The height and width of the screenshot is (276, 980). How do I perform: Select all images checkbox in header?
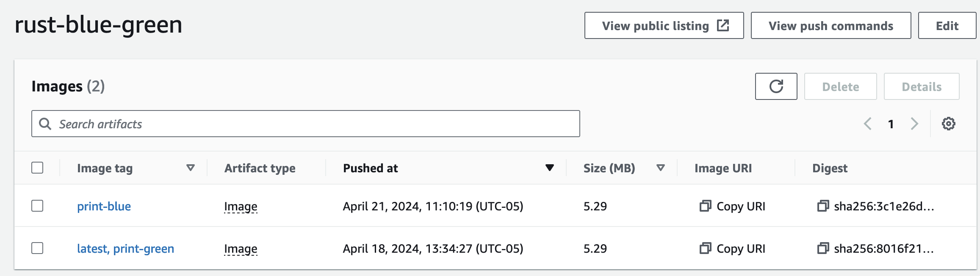click(37, 168)
